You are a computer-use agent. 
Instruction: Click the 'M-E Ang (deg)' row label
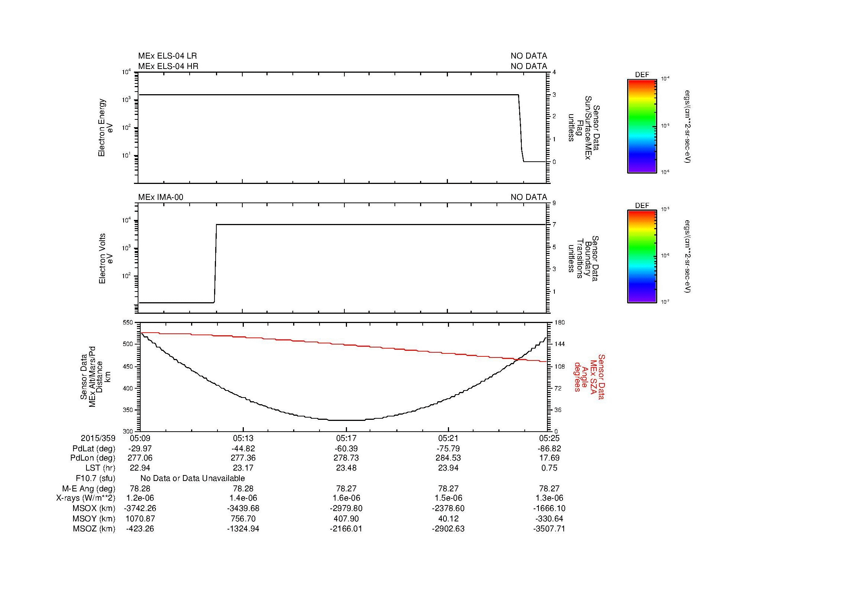(x=89, y=489)
